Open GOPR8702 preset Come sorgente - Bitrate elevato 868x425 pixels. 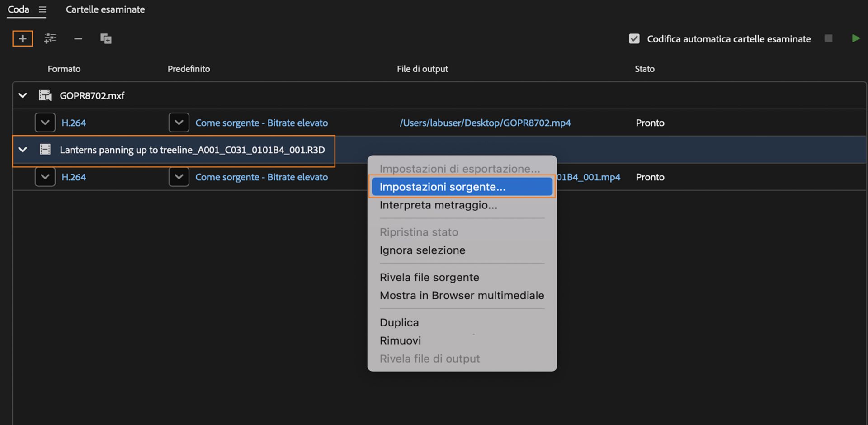261,123
